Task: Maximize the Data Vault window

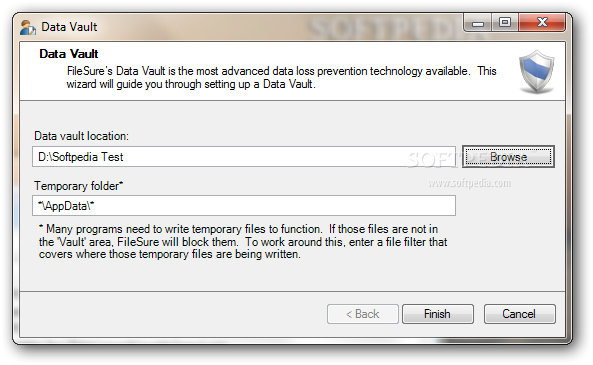Action: (x=505, y=23)
